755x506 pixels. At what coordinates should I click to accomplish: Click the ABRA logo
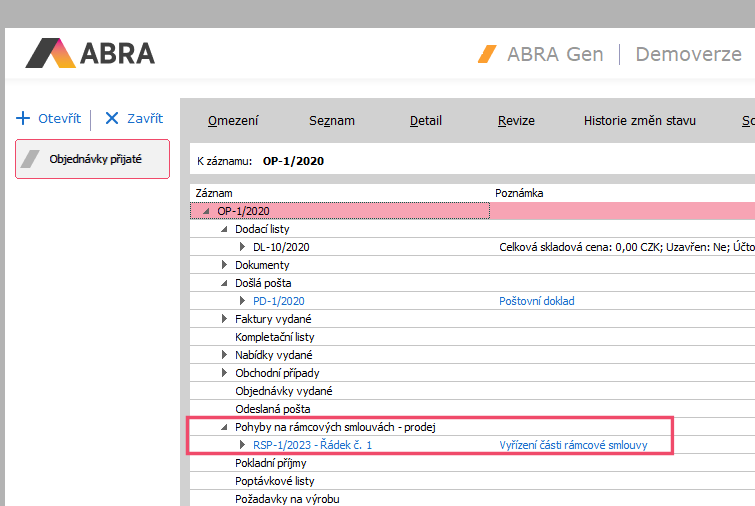tap(90, 53)
